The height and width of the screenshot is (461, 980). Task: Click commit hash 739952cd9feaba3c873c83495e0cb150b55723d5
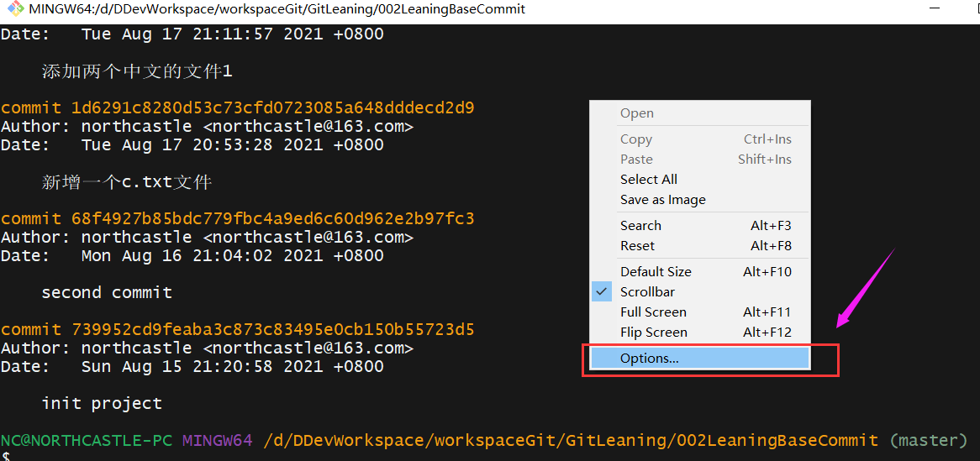click(273, 329)
